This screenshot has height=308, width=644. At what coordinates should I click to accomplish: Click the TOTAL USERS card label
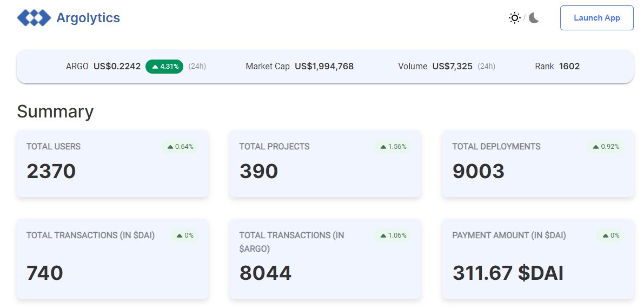pos(54,146)
